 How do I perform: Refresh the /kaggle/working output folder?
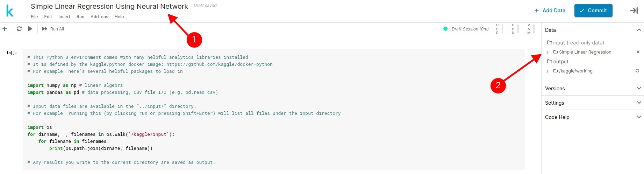pyautogui.click(x=637, y=71)
